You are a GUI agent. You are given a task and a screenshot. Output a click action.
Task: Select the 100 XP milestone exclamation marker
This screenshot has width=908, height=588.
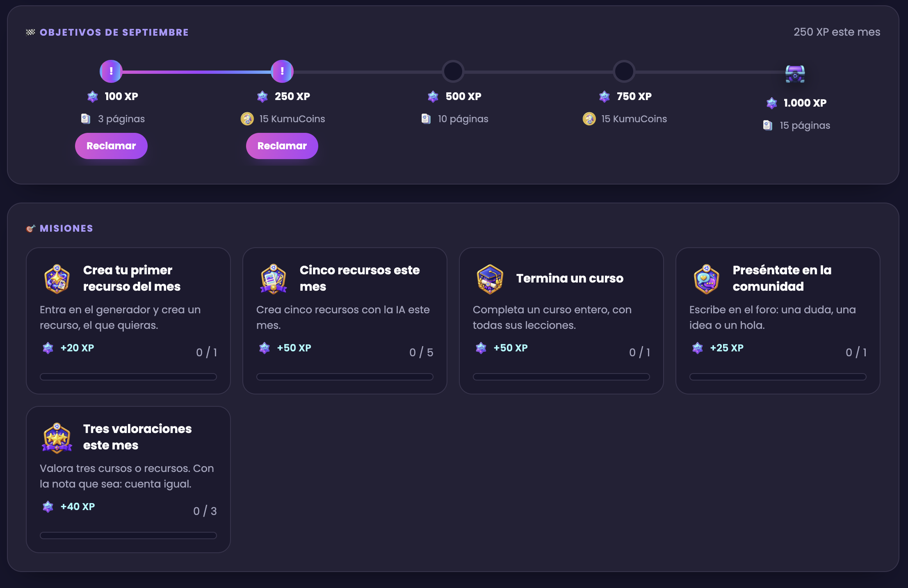coord(111,71)
